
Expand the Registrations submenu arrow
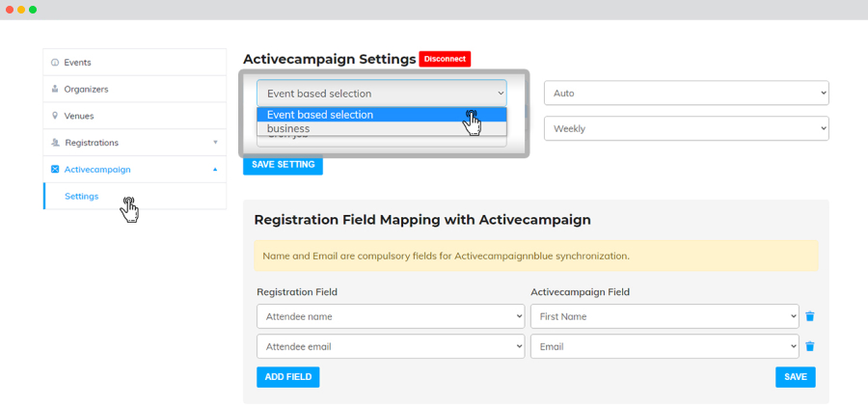pos(215,143)
